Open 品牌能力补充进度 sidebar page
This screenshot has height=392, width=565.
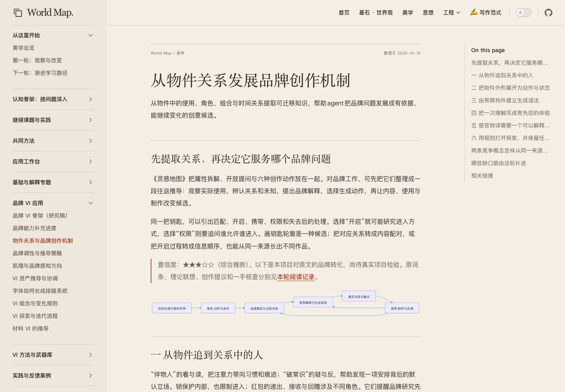point(35,228)
